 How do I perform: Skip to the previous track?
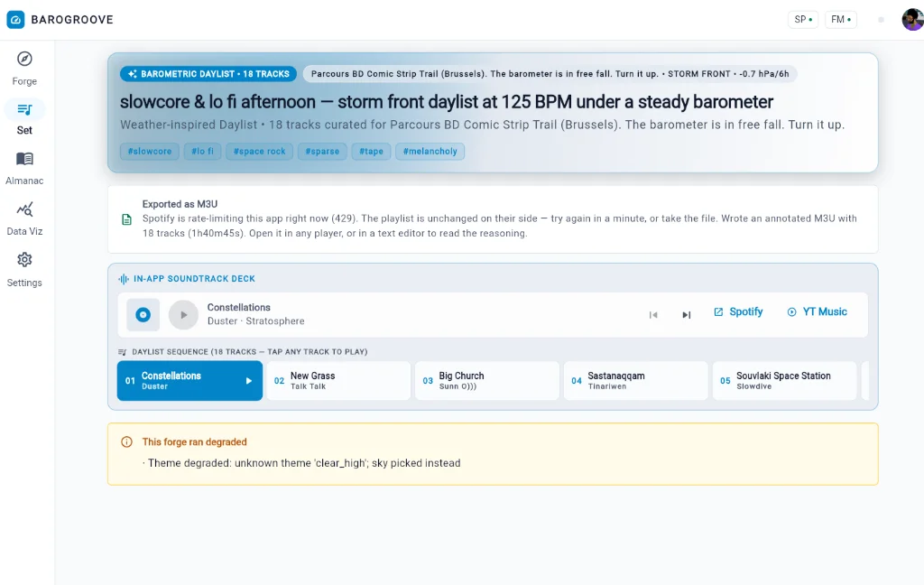tap(653, 315)
